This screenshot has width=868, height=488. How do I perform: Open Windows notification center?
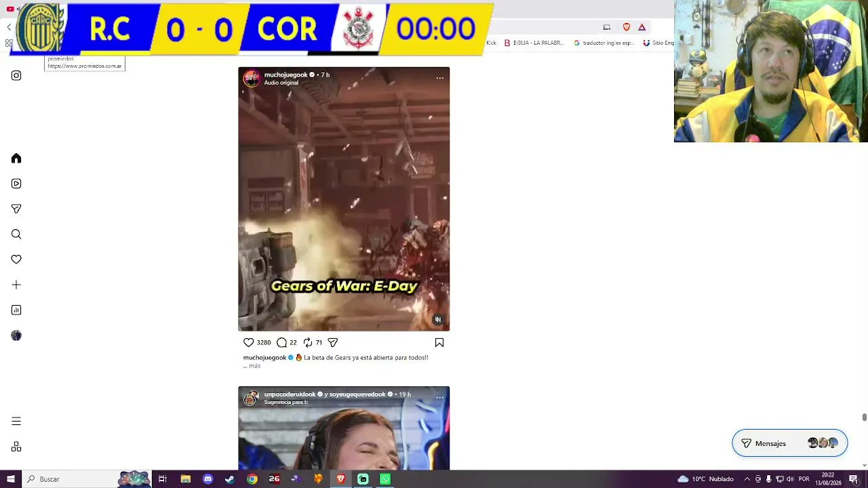[854, 479]
